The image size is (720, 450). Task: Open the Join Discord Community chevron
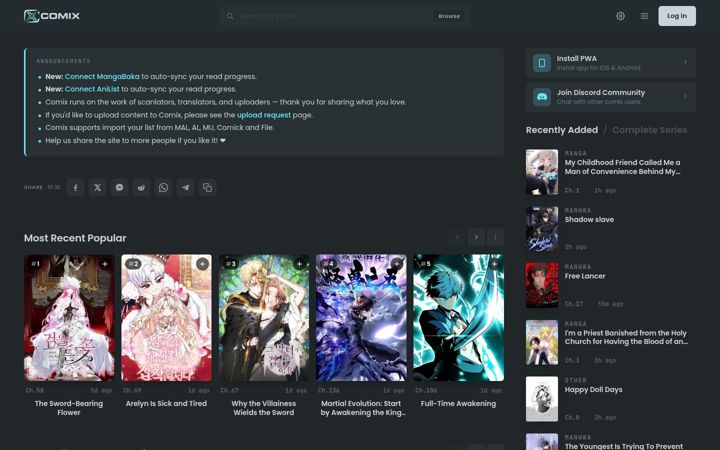pos(685,96)
